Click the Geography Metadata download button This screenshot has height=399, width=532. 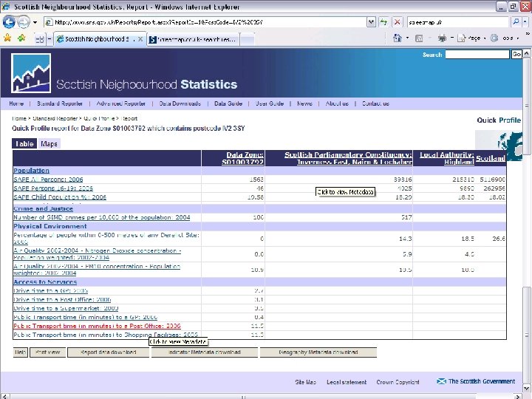tap(318, 352)
